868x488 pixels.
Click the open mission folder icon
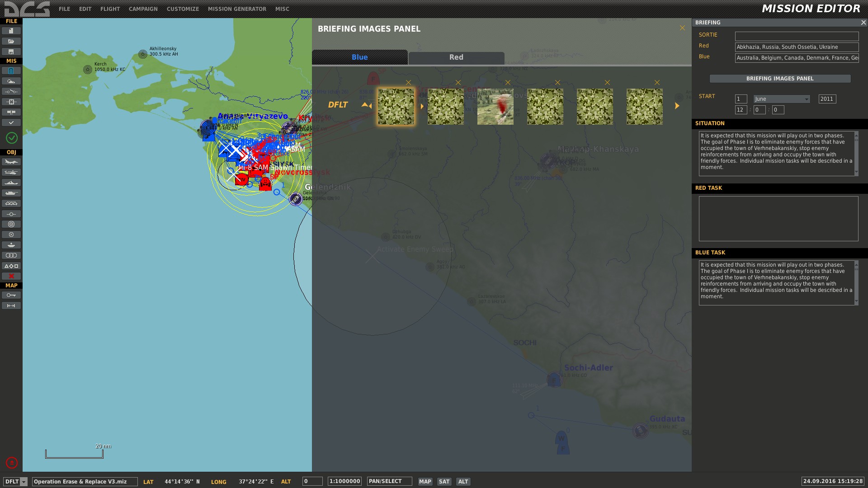click(x=11, y=41)
